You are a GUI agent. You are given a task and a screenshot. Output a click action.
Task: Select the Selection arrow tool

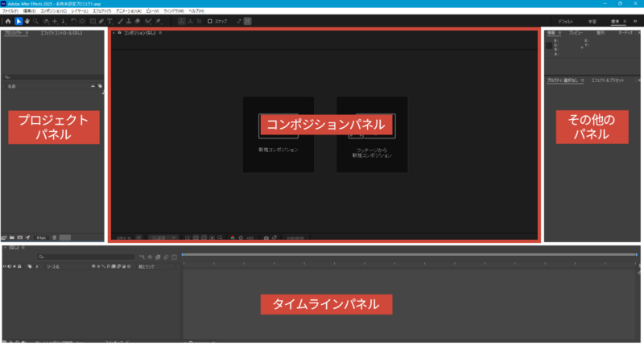pyautogui.click(x=18, y=21)
